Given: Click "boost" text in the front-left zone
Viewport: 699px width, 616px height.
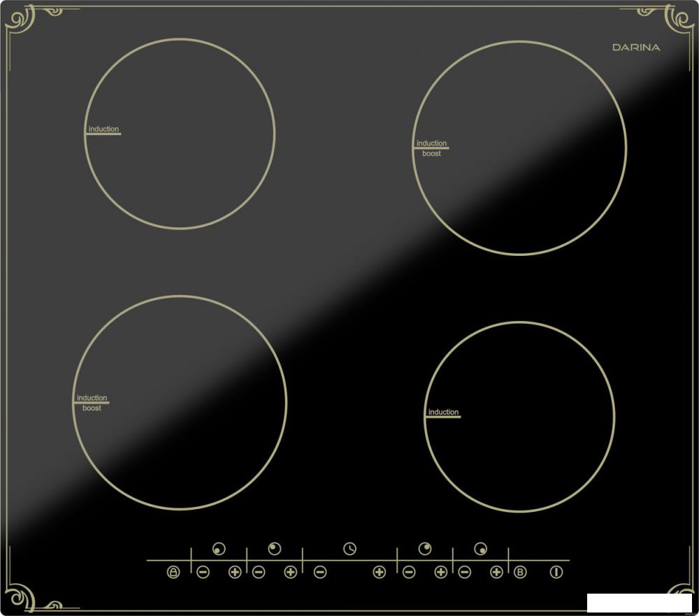Looking at the screenshot, I should (92, 408).
